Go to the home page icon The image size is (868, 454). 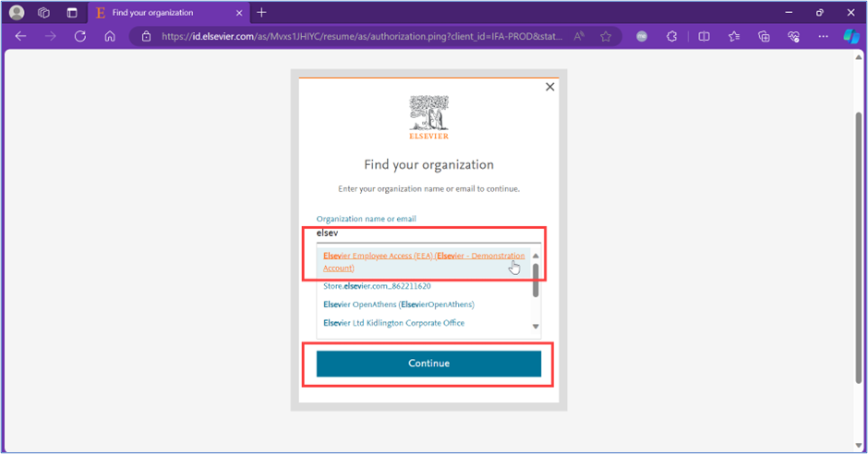[110, 37]
